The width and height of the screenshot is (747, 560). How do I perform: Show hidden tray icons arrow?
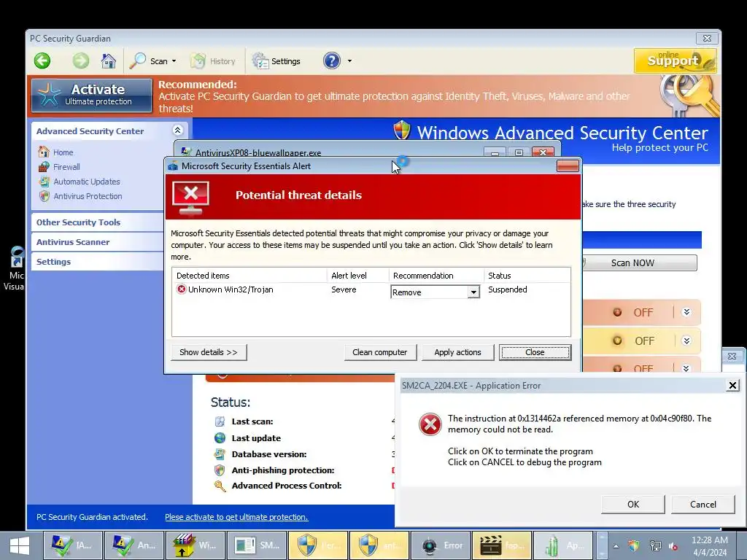616,546
